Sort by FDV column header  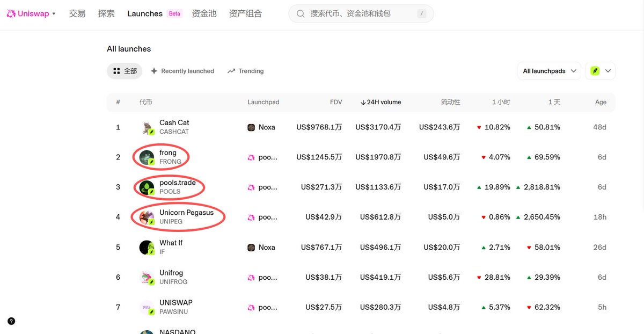pos(336,102)
